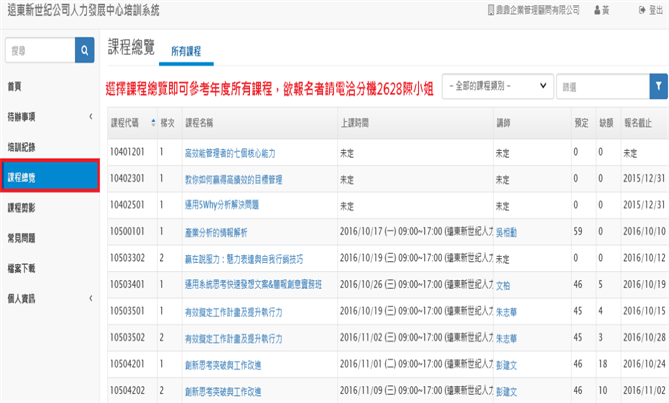Expand the 待辦事項 sidebar menu

tap(48, 117)
